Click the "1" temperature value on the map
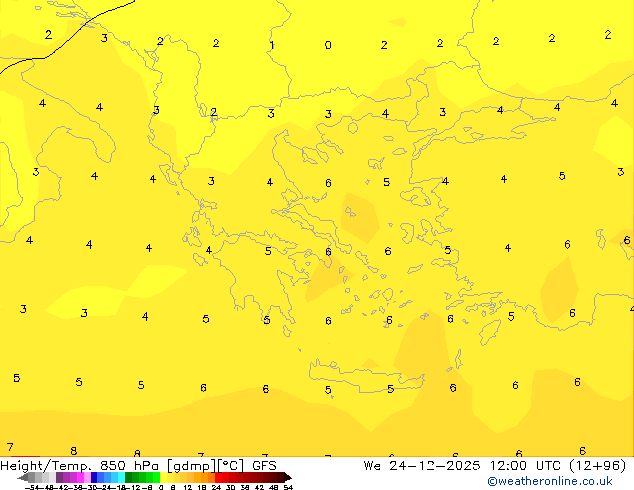Viewport: 634px width, 490px height. [x=272, y=45]
